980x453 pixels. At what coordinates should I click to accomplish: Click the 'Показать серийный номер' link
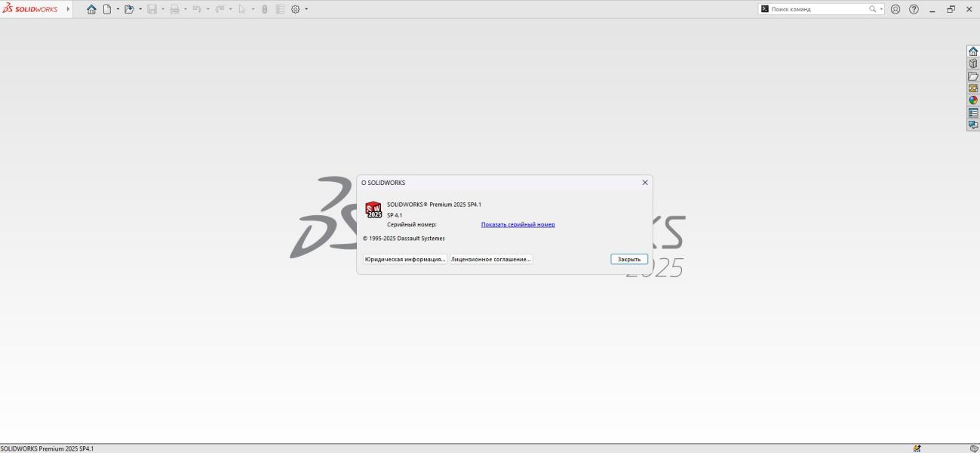[518, 224]
